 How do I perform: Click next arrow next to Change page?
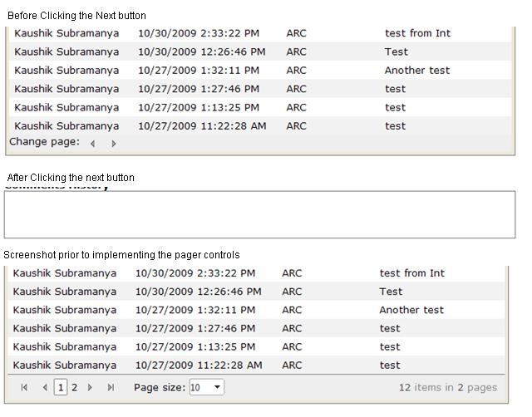click(114, 143)
